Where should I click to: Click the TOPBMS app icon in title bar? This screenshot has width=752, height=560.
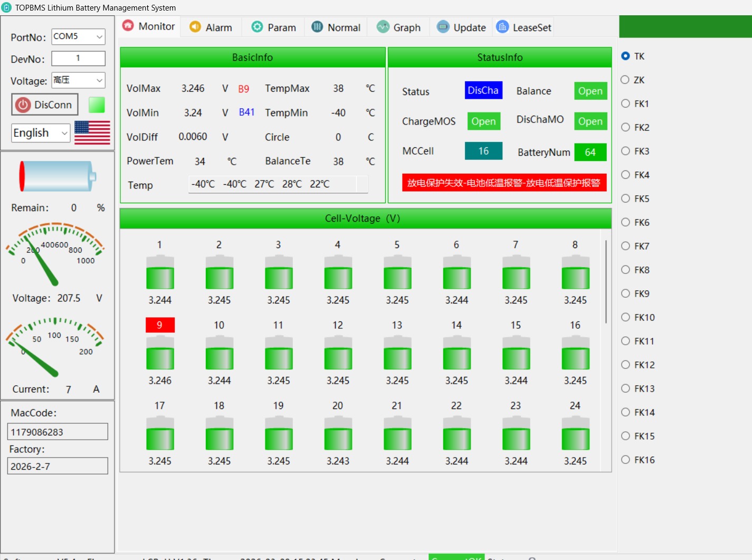coord(7,7)
